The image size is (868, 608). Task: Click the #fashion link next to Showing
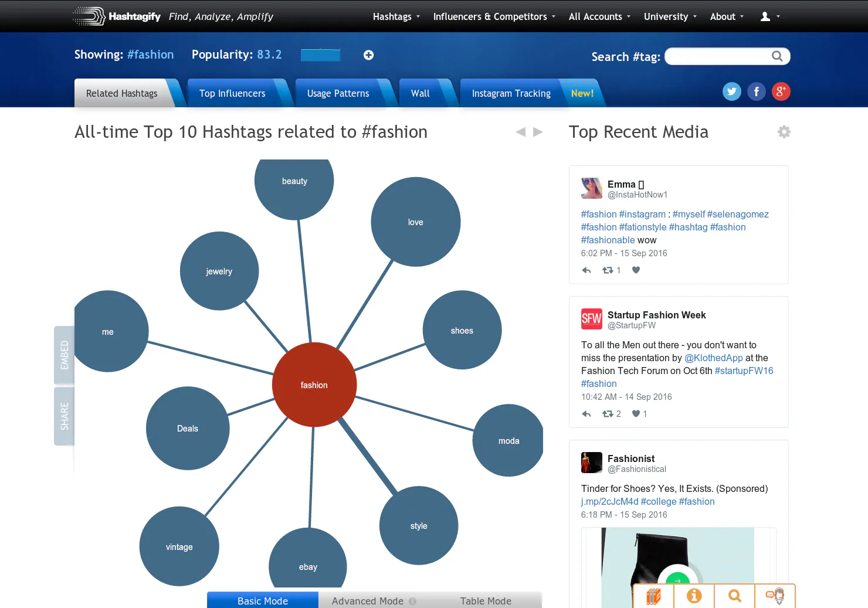click(x=151, y=55)
